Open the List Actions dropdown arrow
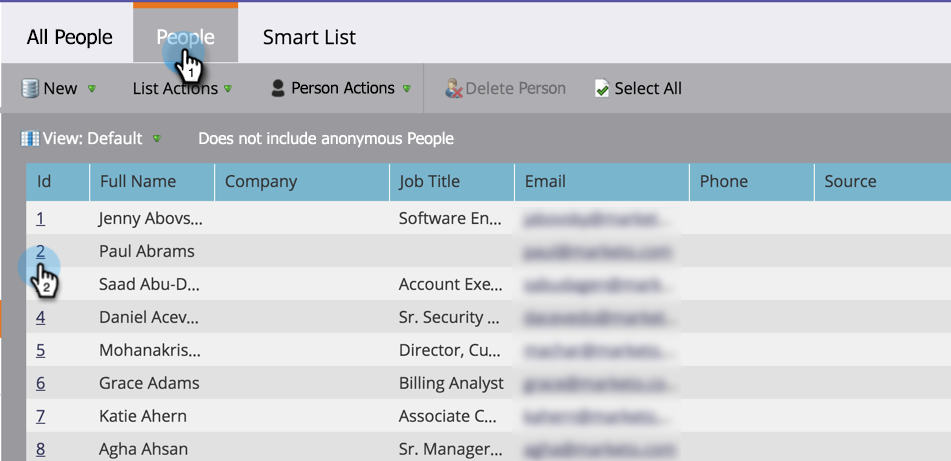The height and width of the screenshot is (461, 951). 228,89
